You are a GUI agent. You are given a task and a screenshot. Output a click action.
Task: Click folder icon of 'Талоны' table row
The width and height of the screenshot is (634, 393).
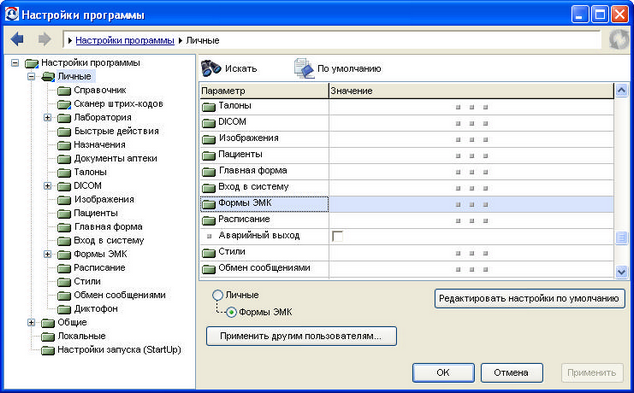pos(209,107)
